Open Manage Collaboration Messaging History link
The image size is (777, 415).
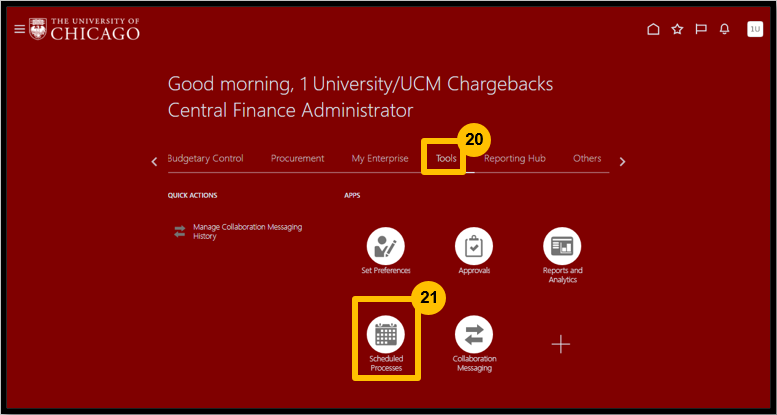[x=247, y=232]
